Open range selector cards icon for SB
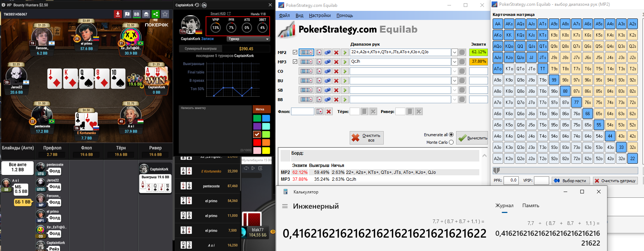This screenshot has height=251, width=644. click(x=306, y=90)
